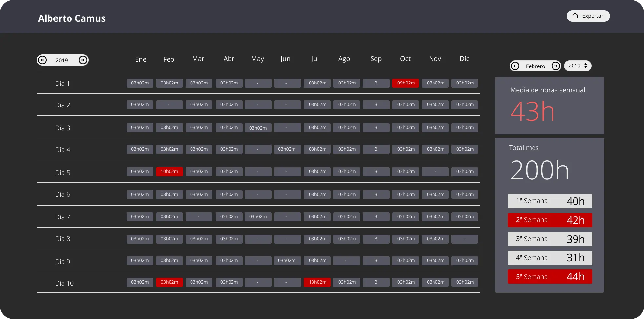This screenshot has height=319, width=644.
Task: Click the red 13h02m cell in Jul Día 10
Action: point(317,282)
